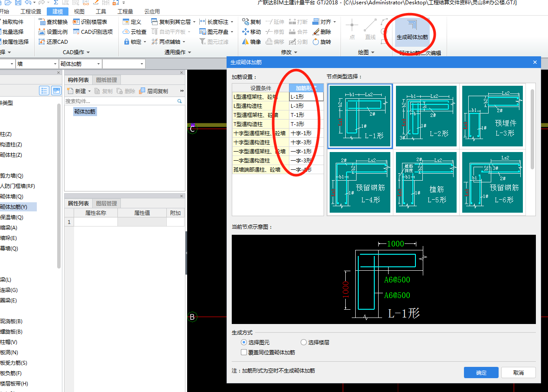Expand the CAD操作 group arrow
The image size is (548, 392).
(88, 52)
